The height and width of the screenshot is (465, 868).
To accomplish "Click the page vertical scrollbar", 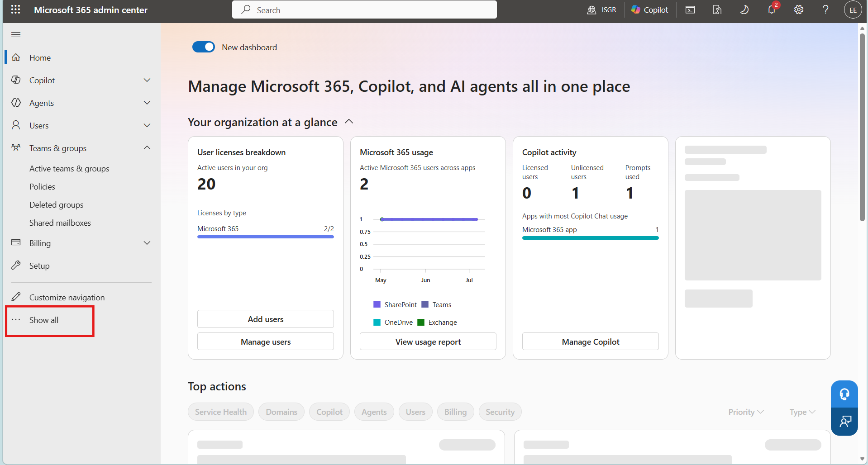I will (862, 127).
